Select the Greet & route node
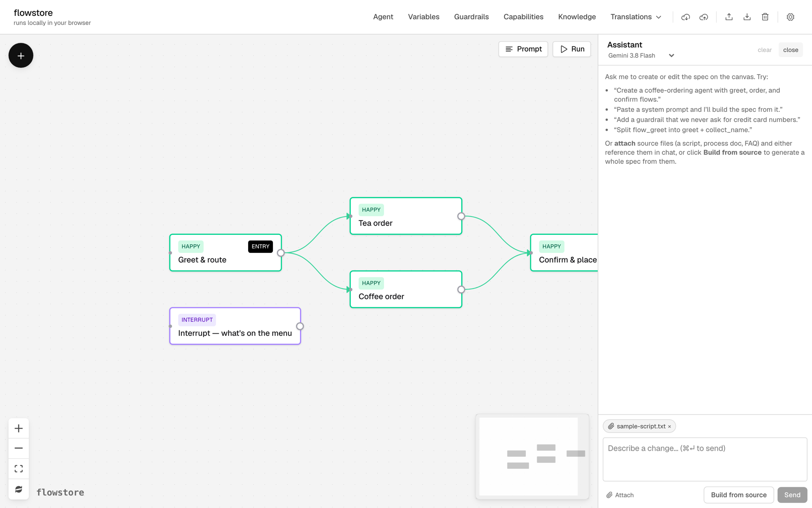812x508 pixels. pos(225,253)
